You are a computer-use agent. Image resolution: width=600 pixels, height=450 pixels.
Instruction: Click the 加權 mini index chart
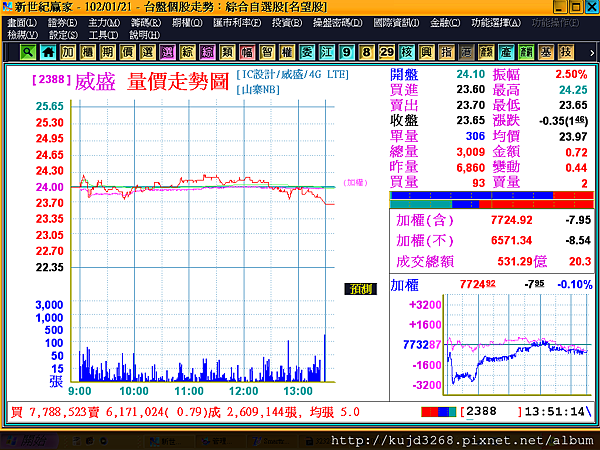click(x=517, y=344)
